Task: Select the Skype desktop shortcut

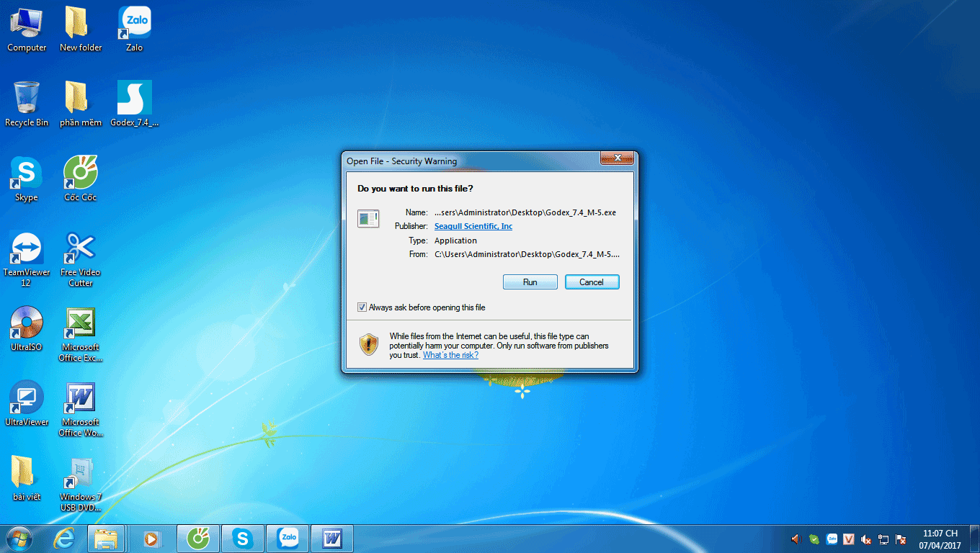Action: coord(27,179)
